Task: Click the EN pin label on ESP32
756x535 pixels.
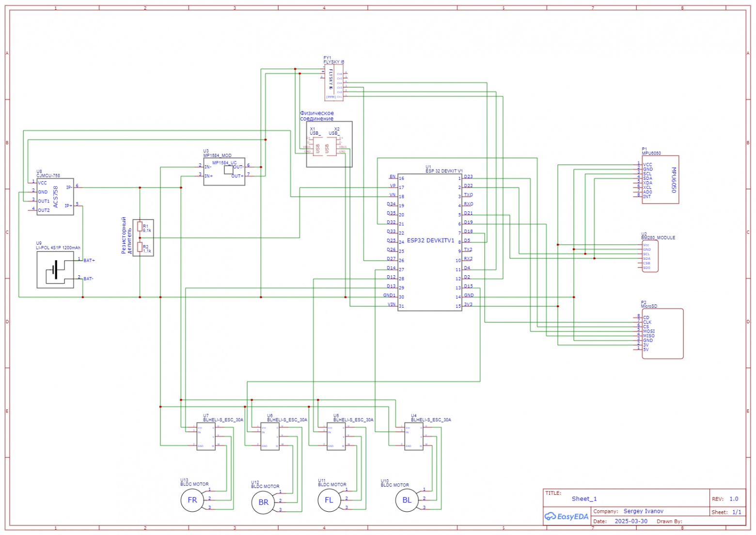Action: pyautogui.click(x=393, y=177)
